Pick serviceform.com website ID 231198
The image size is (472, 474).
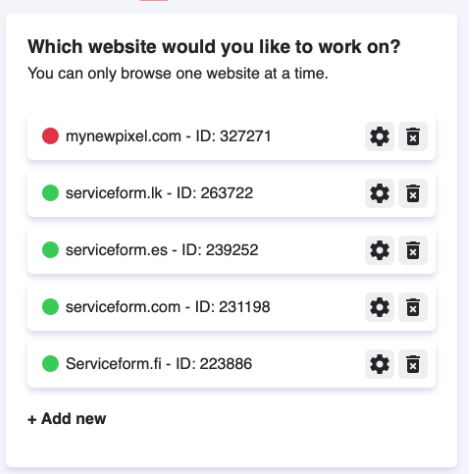pos(231,307)
